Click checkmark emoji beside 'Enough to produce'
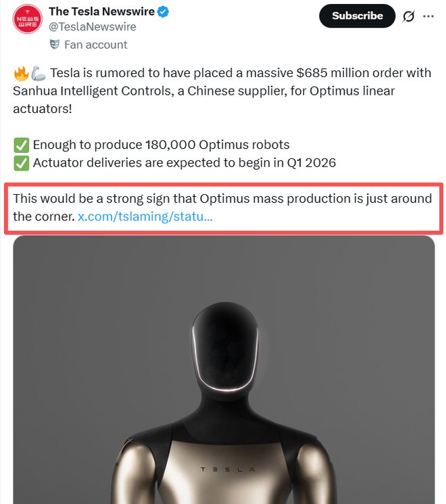The image size is (446, 504). tap(20, 145)
